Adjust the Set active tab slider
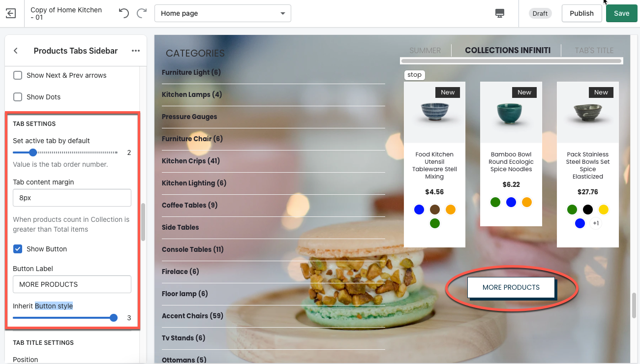Image resolution: width=640 pixels, height=364 pixels. 33,152
